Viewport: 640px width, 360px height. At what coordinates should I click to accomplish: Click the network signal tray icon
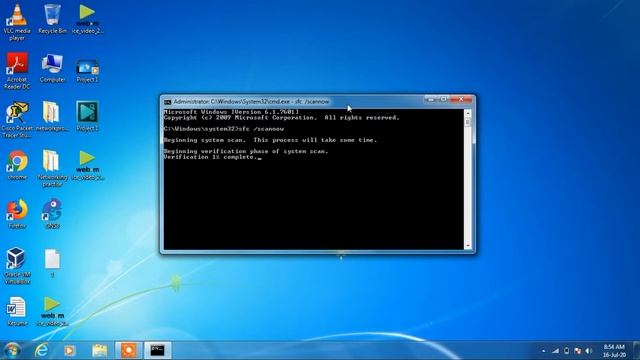pos(556,351)
